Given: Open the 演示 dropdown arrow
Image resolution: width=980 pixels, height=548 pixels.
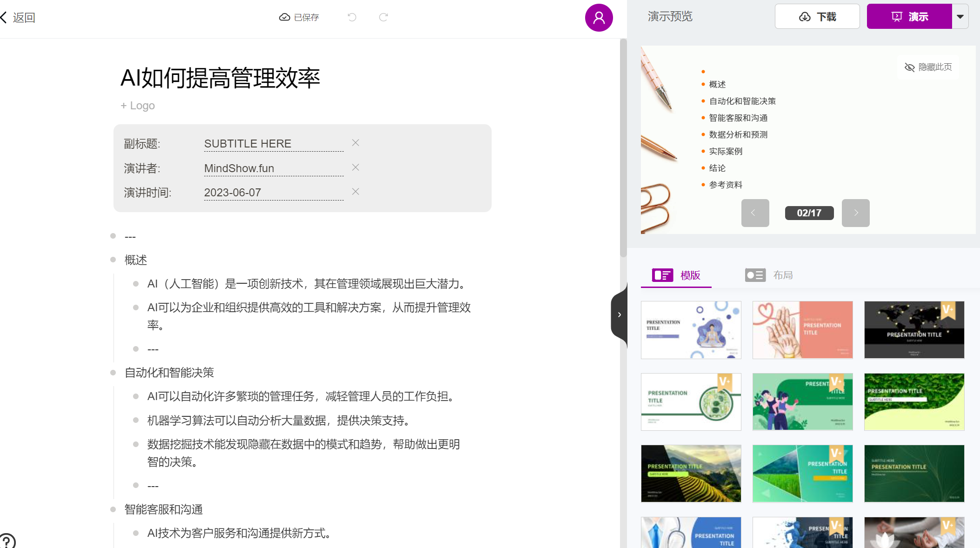Looking at the screenshot, I should pos(960,16).
